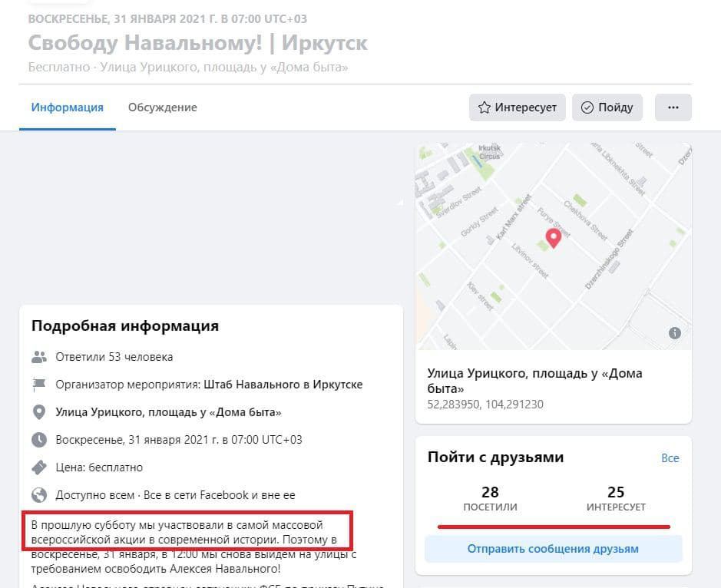Click the ticket price icon
Screen dimensions: 721x588
point(39,467)
